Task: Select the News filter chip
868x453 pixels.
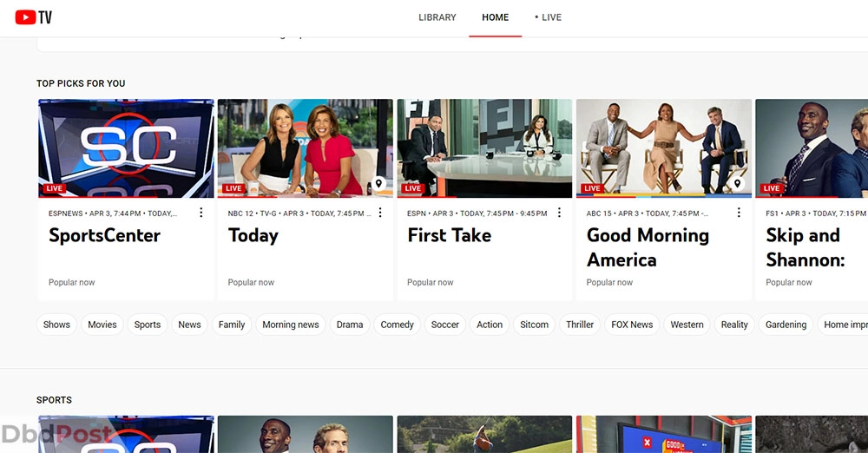Action: click(x=189, y=325)
